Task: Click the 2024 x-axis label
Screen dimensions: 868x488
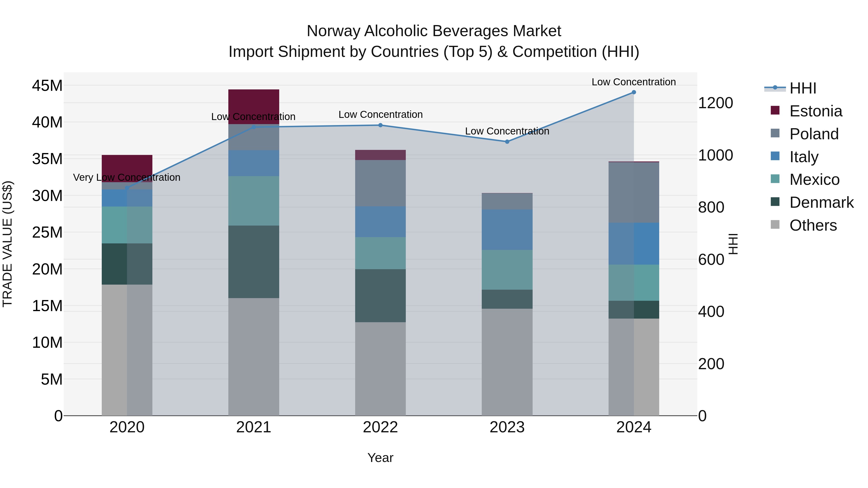Action: click(x=634, y=427)
